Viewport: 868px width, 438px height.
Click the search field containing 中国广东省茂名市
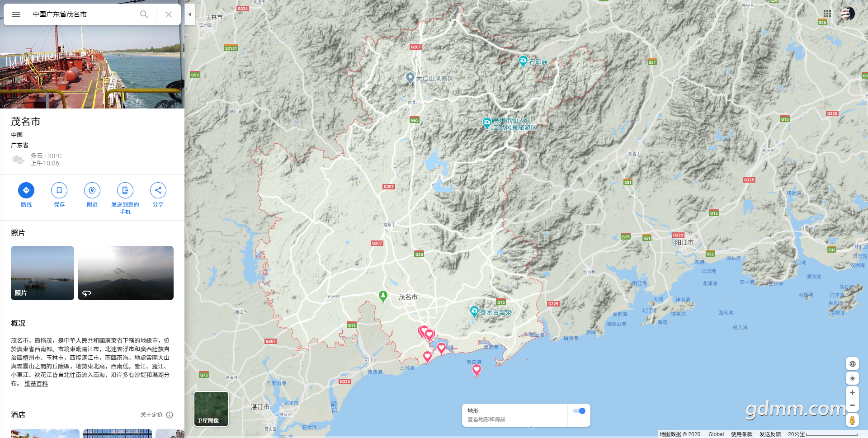tap(81, 14)
